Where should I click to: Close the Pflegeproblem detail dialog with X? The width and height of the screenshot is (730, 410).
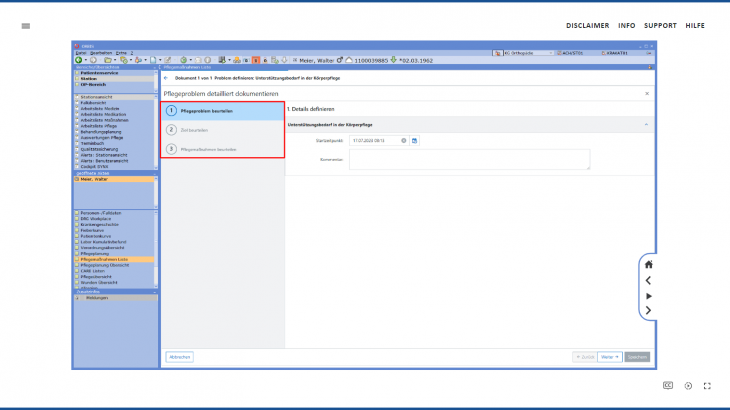[x=646, y=93]
